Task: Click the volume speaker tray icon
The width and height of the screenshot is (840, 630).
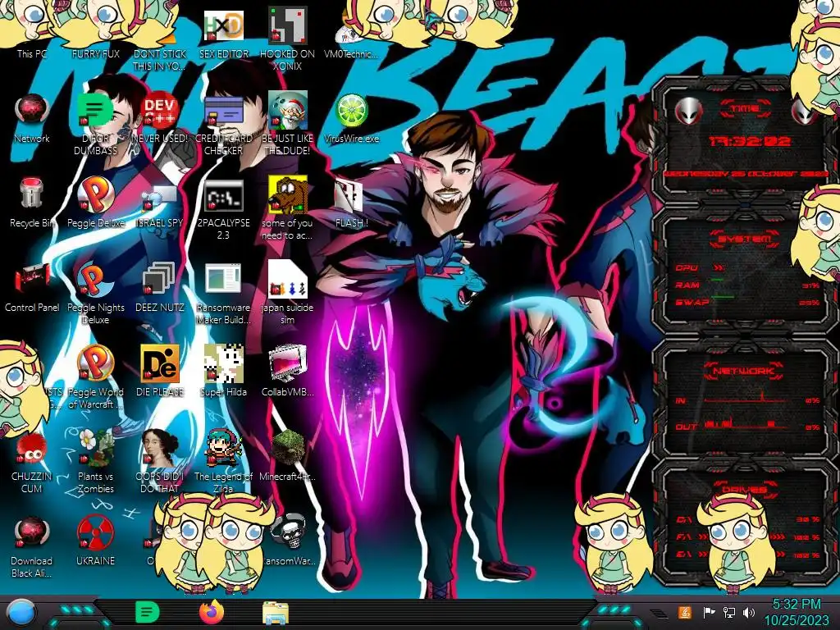Action: (749, 612)
